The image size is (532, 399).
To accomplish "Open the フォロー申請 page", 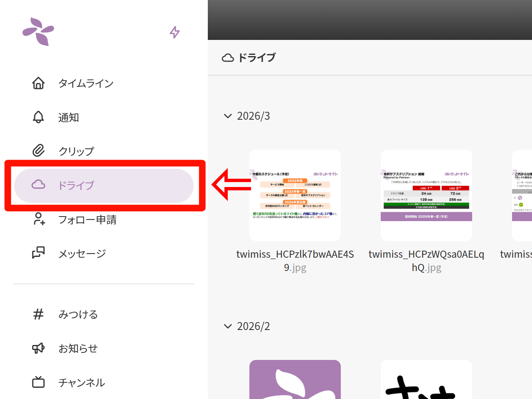I will point(87,219).
